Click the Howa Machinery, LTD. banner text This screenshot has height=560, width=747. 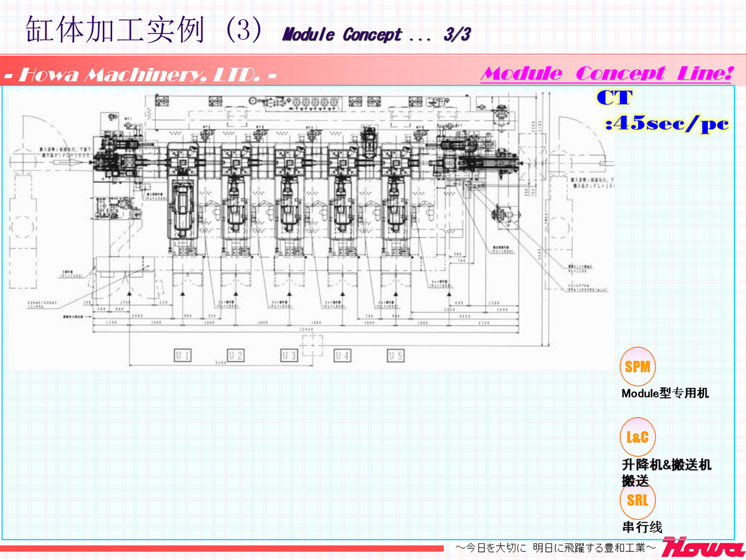(140, 75)
